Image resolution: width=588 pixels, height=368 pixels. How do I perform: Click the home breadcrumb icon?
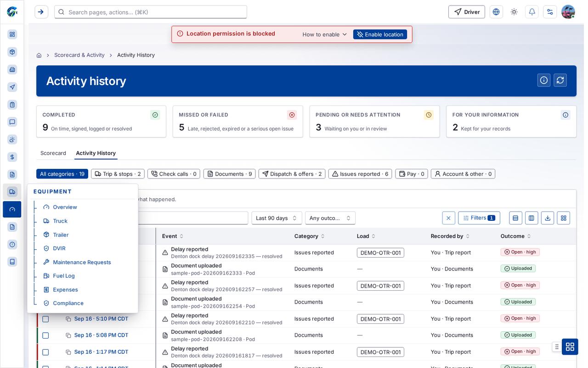point(39,55)
